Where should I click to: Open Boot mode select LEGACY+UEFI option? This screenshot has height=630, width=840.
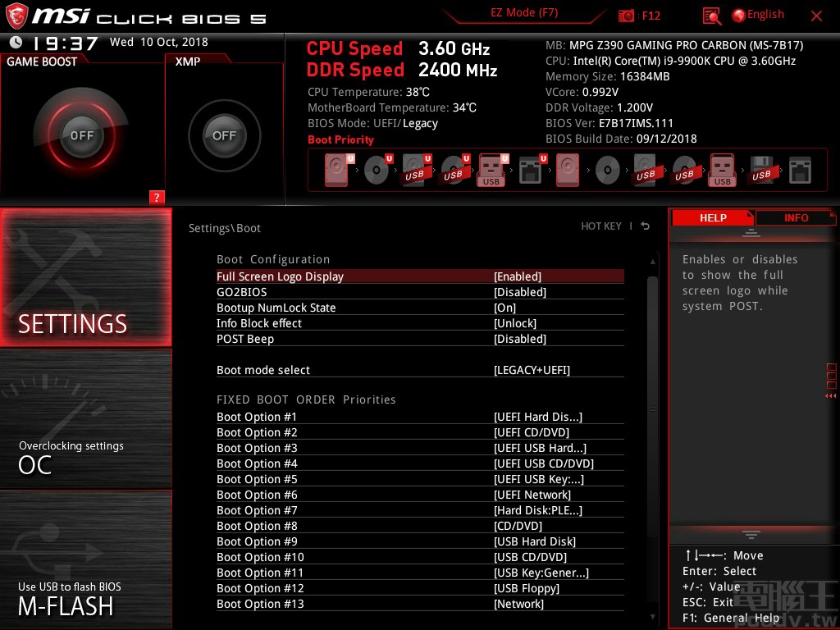coord(532,370)
